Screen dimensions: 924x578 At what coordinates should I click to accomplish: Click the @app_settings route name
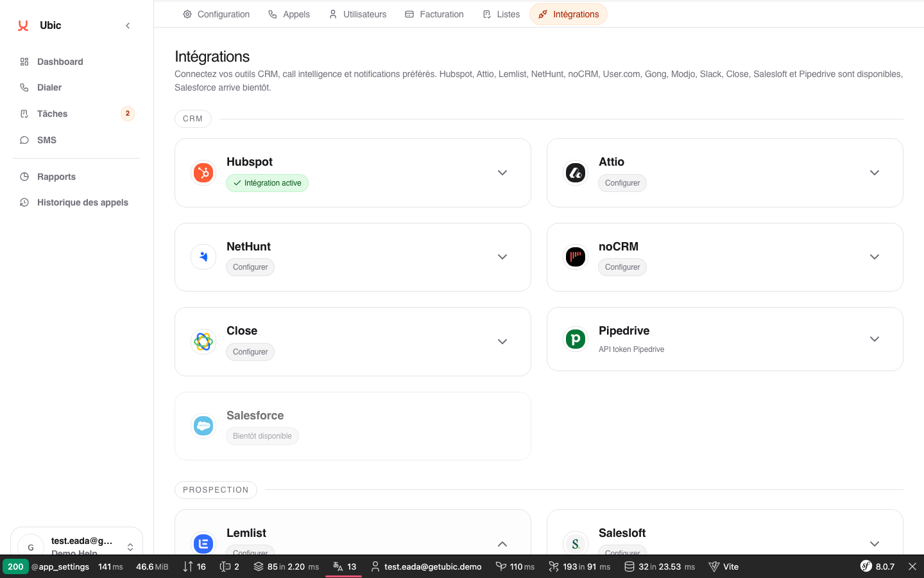60,566
